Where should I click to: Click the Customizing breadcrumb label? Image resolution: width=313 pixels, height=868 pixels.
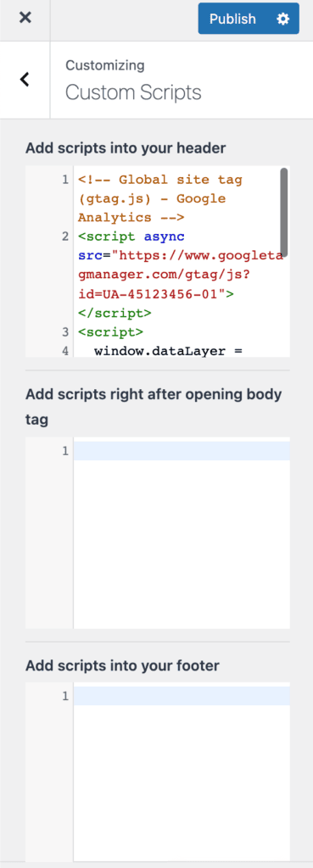click(x=105, y=65)
